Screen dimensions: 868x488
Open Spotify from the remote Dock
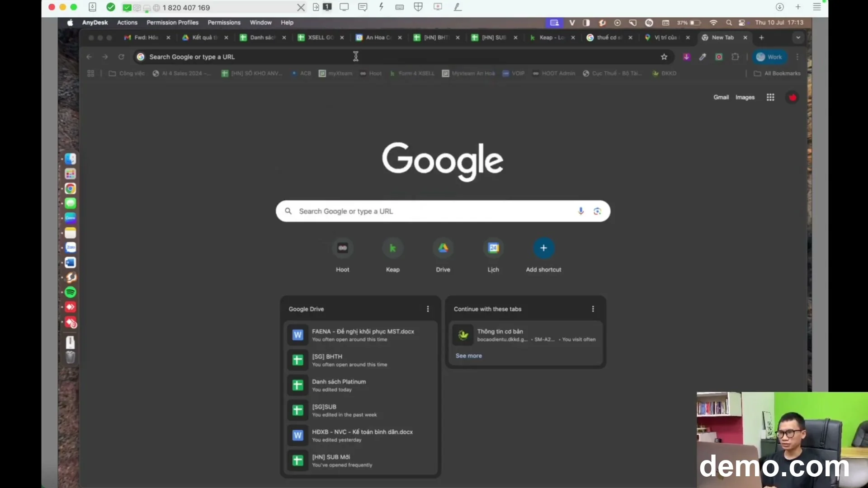(x=70, y=292)
